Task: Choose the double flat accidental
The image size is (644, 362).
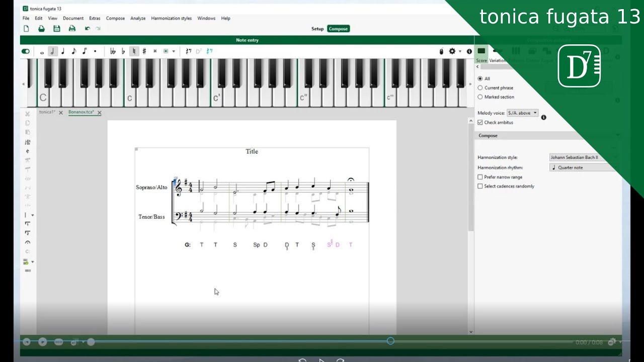Action: coord(113,51)
